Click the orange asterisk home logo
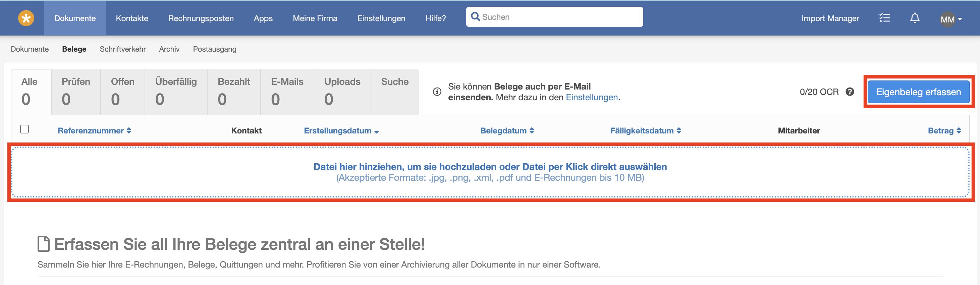 pyautogui.click(x=26, y=18)
